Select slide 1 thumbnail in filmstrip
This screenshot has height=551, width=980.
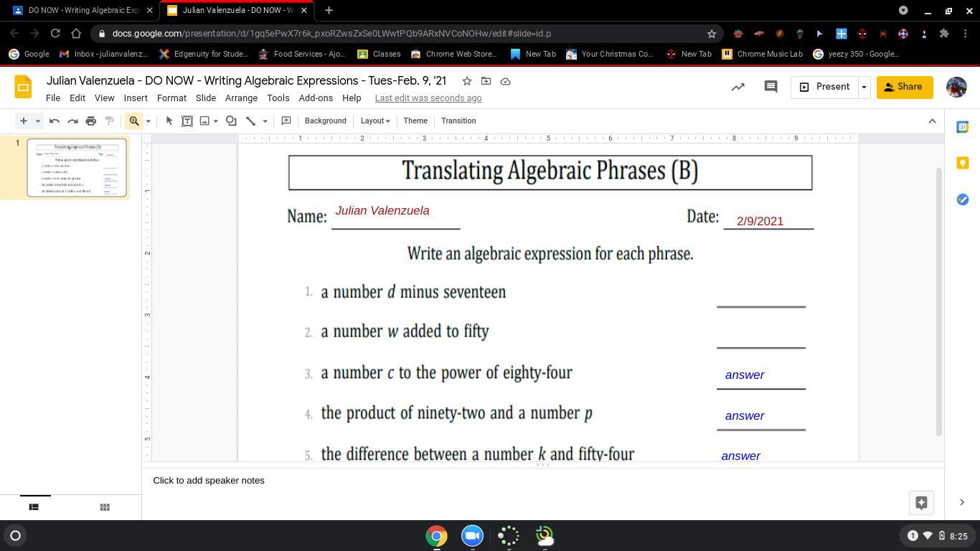(x=77, y=168)
